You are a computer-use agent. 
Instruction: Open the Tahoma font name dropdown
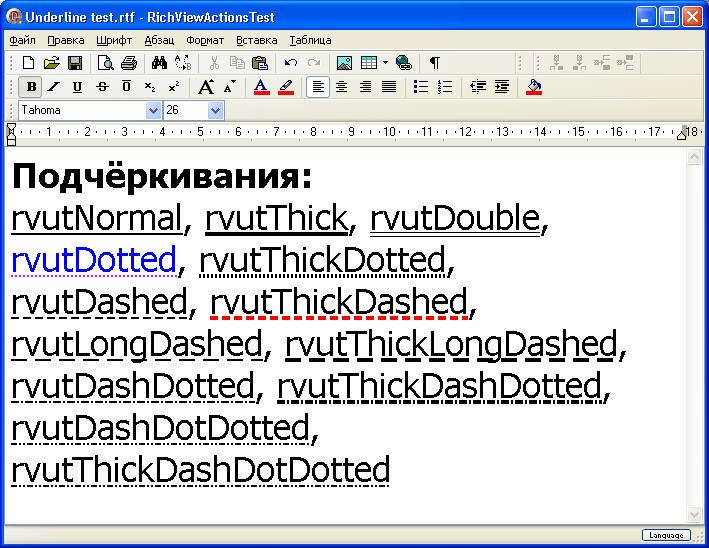pyautogui.click(x=153, y=110)
